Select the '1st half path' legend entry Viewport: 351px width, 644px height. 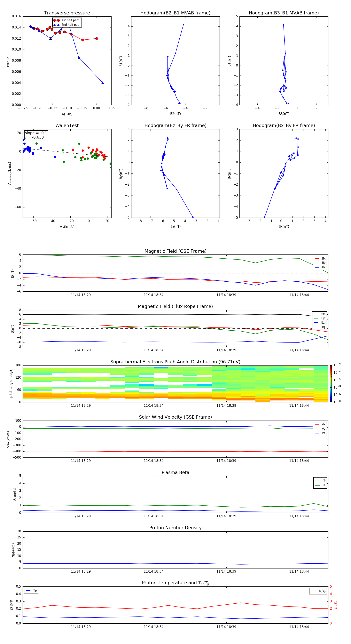tap(67, 20)
